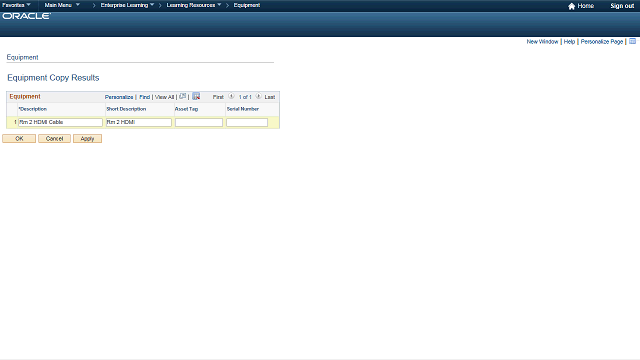Screen dimensions: 640x360
Task: Click the Serial Number column header
Action: click(243, 109)
